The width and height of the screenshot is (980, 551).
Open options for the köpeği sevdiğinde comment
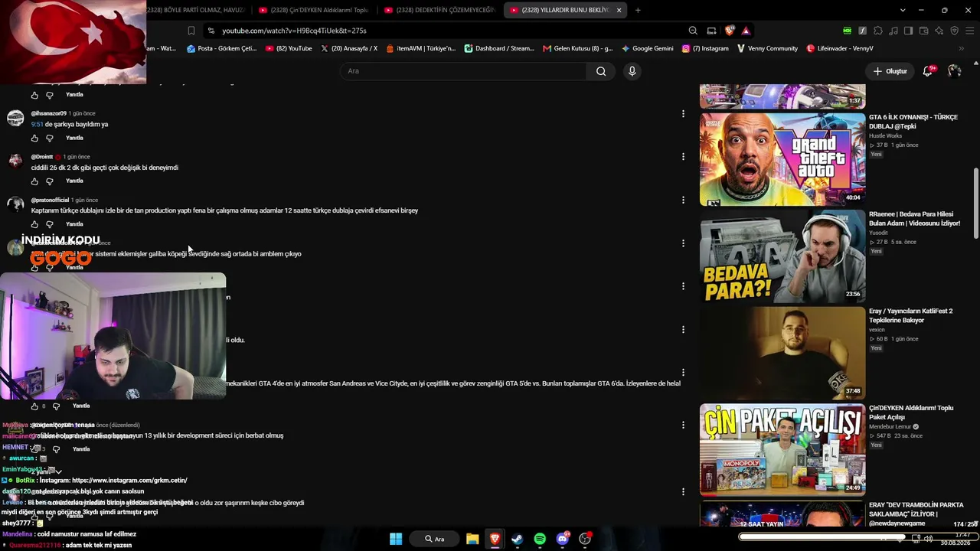coord(683,243)
